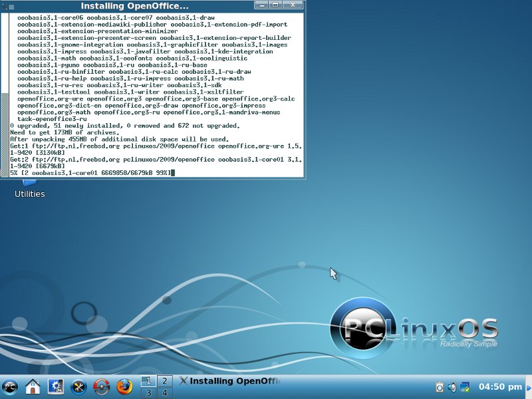The height and width of the screenshot is (399, 532).
Task: Expand the panel hide arrow
Action: coord(529,386)
